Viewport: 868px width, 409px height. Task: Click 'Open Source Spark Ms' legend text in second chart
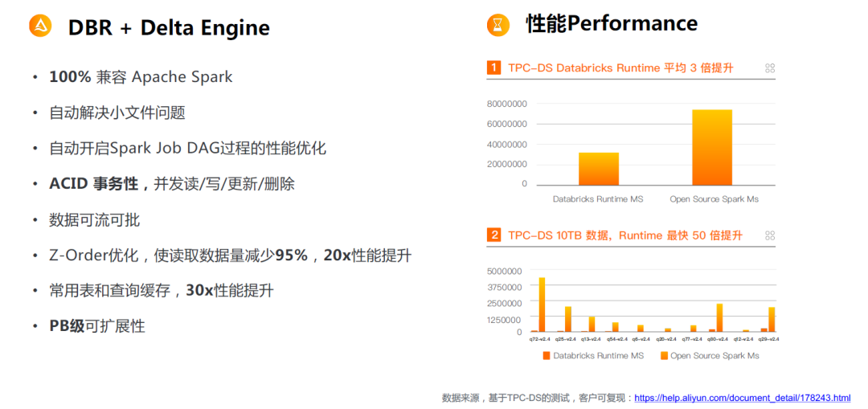pyautogui.click(x=714, y=356)
